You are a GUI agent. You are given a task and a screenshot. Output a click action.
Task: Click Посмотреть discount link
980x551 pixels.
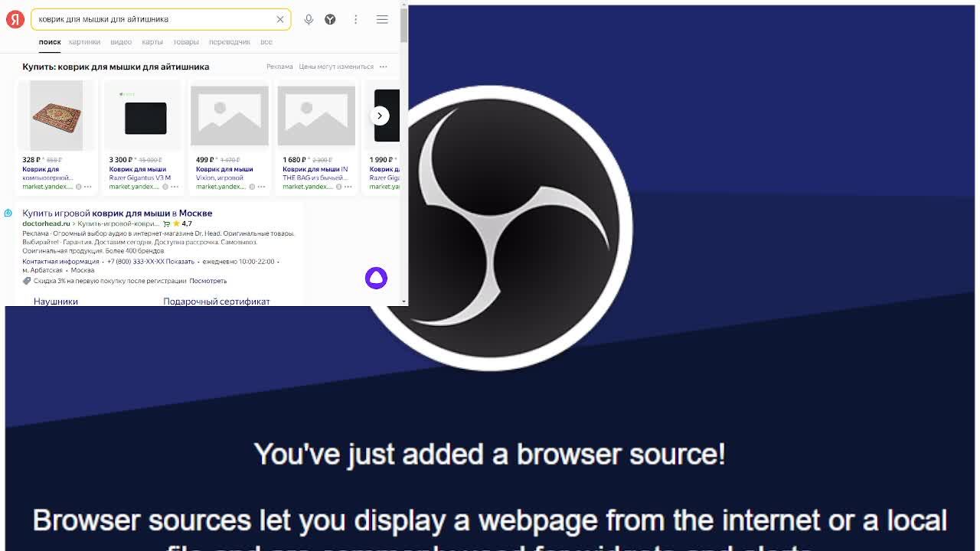pyautogui.click(x=208, y=281)
